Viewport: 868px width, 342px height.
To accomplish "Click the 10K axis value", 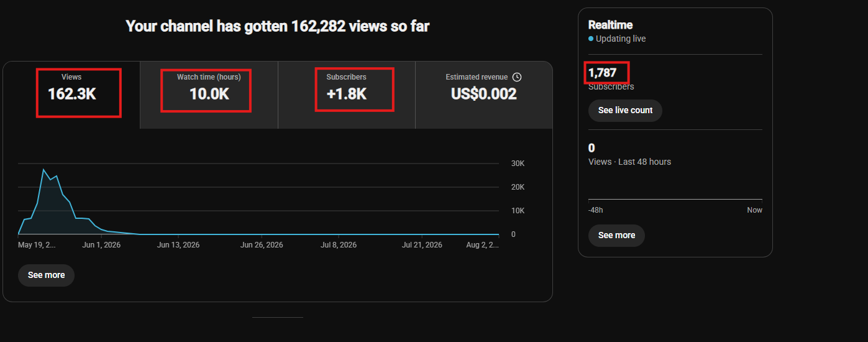I will pyautogui.click(x=518, y=211).
